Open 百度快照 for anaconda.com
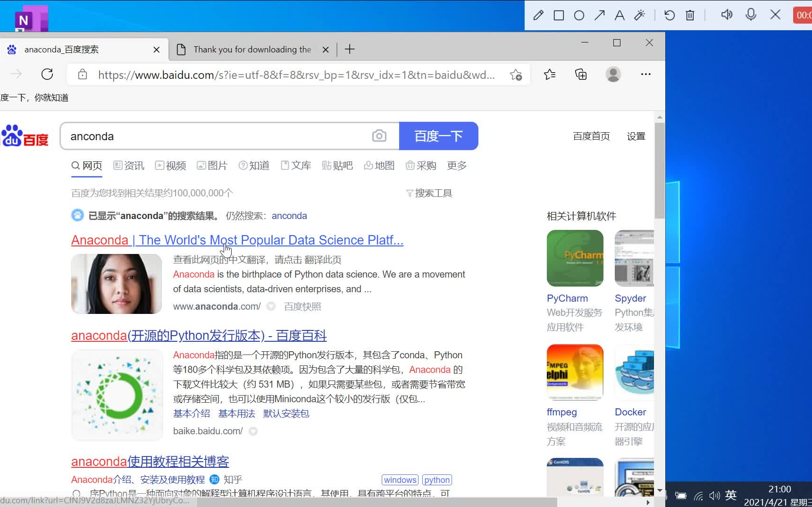Screen dimensions: 812x507 click(302, 306)
